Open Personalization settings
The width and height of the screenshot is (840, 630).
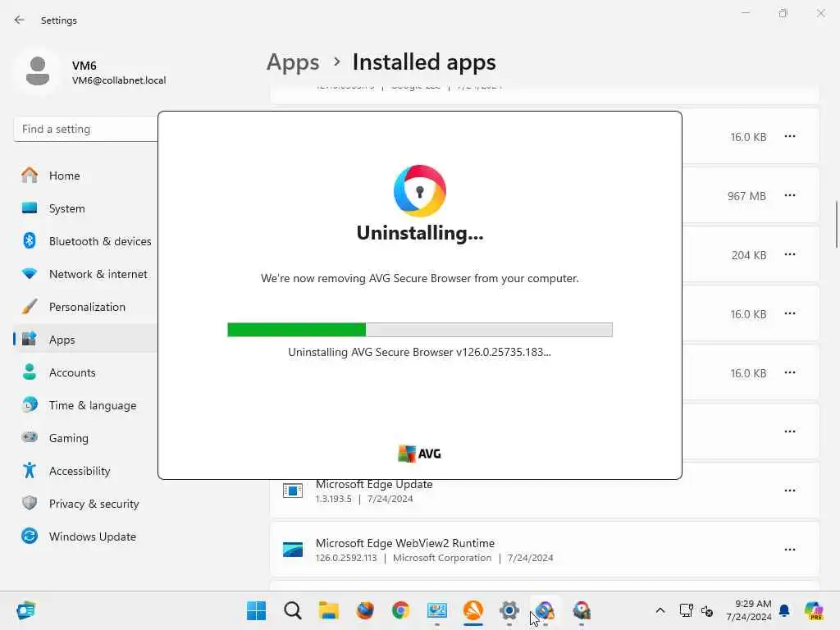coord(85,307)
